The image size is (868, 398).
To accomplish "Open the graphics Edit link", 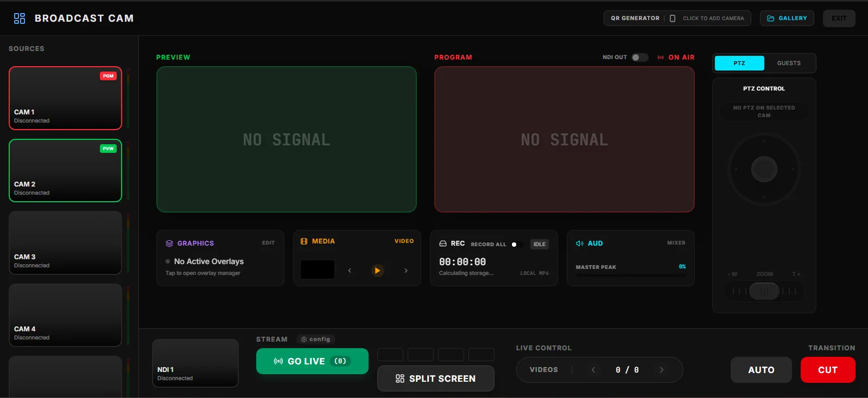I will [268, 243].
